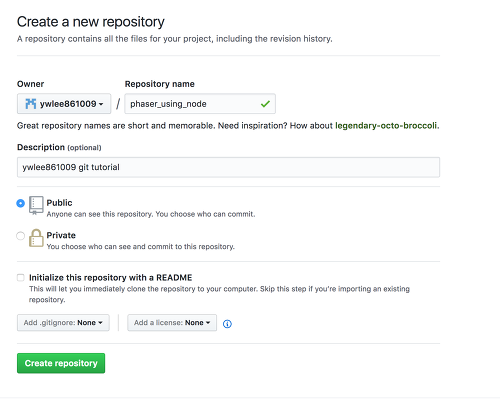The width and height of the screenshot is (500, 400).
Task: Click the Public option label
Action: [59, 203]
